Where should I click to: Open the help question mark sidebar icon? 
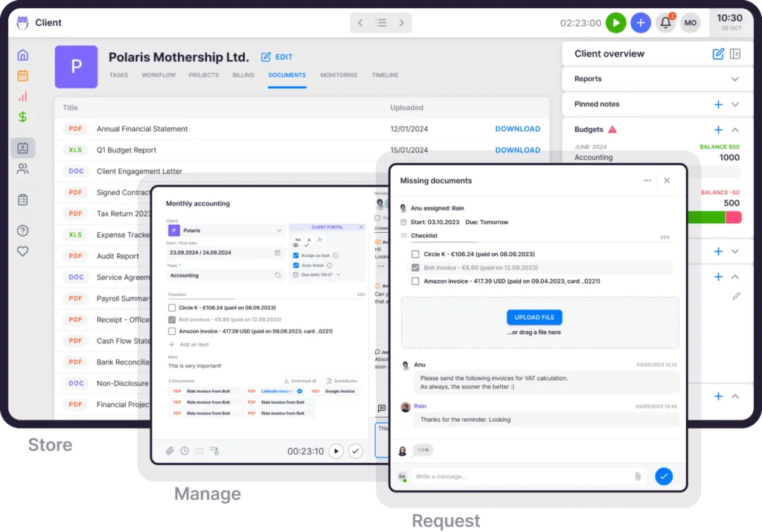tap(23, 231)
